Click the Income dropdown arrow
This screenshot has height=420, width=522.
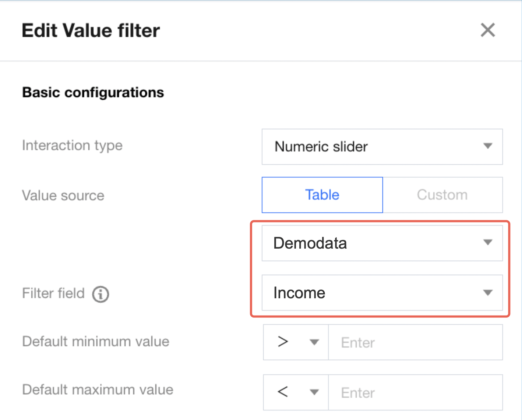point(488,293)
